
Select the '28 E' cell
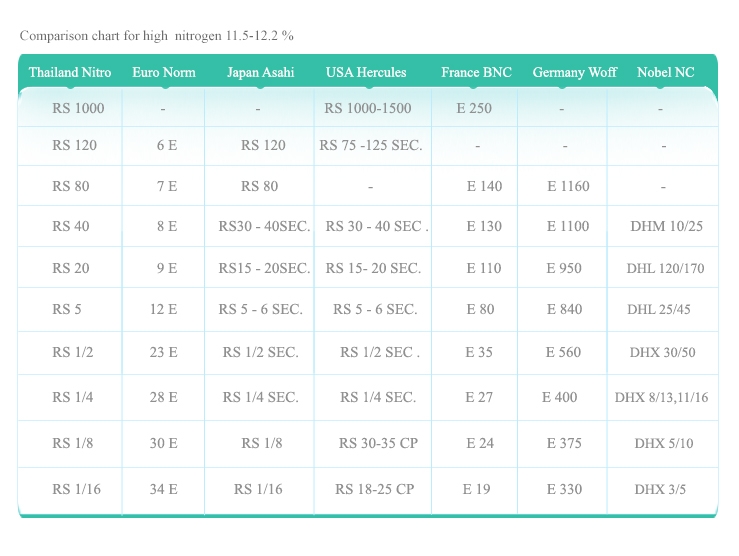click(164, 397)
